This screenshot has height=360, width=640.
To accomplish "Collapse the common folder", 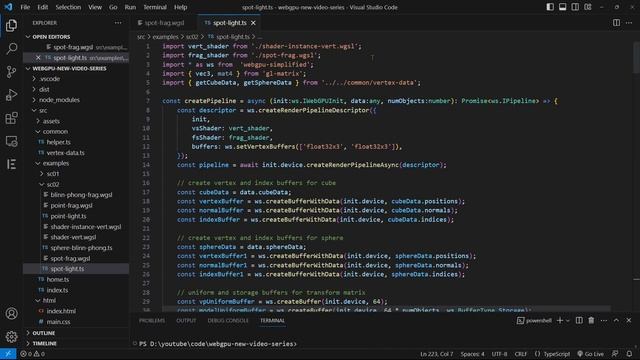I will [x=55, y=131].
